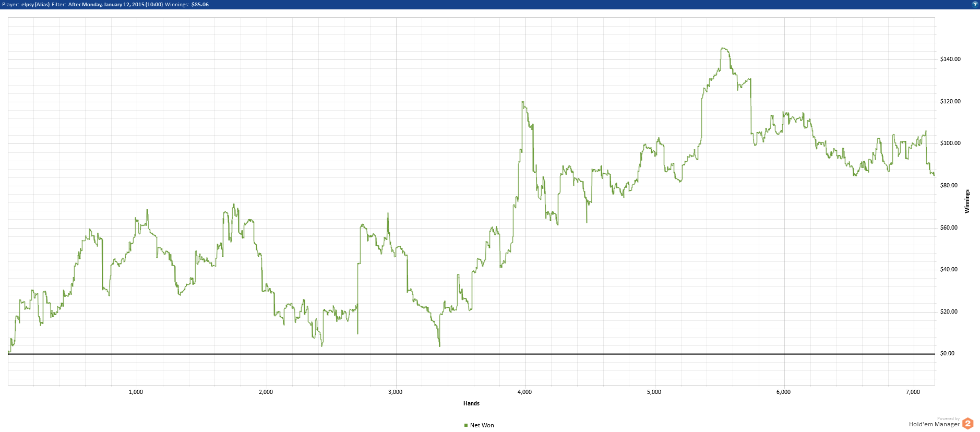
Task: Click the 2,000 hands tick label
Action: [x=266, y=392]
